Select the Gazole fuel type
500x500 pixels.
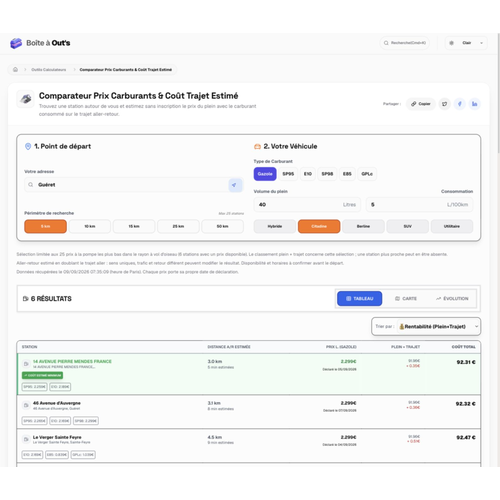pyautogui.click(x=265, y=174)
